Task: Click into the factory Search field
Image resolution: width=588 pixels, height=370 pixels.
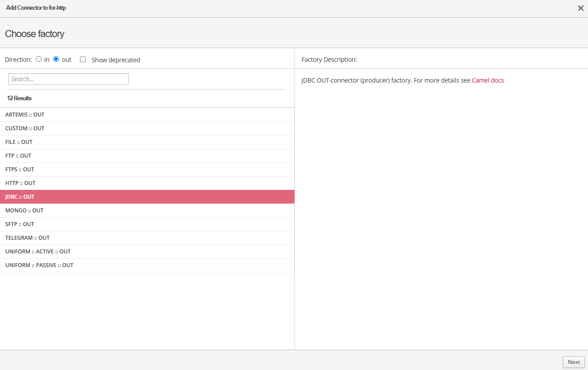Action: point(69,79)
